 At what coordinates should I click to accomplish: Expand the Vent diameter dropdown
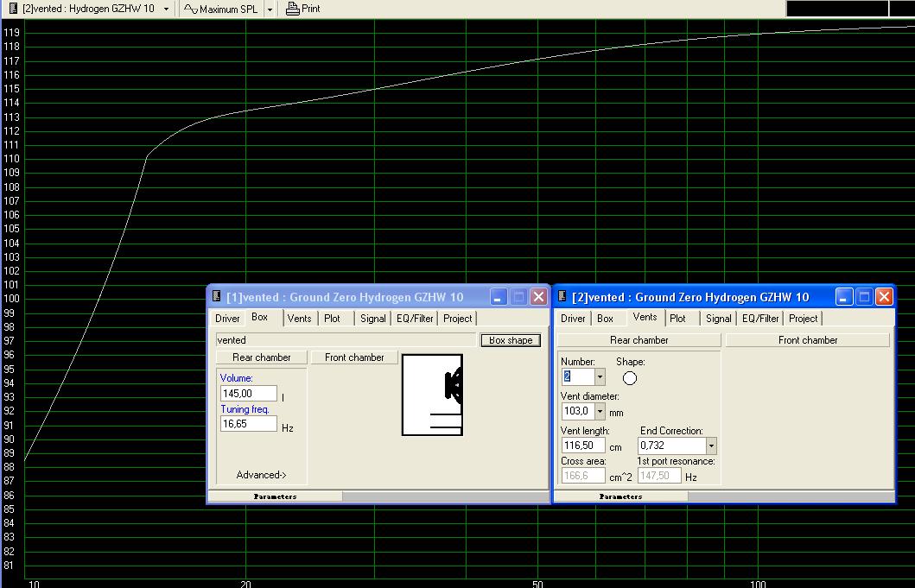tap(600, 412)
